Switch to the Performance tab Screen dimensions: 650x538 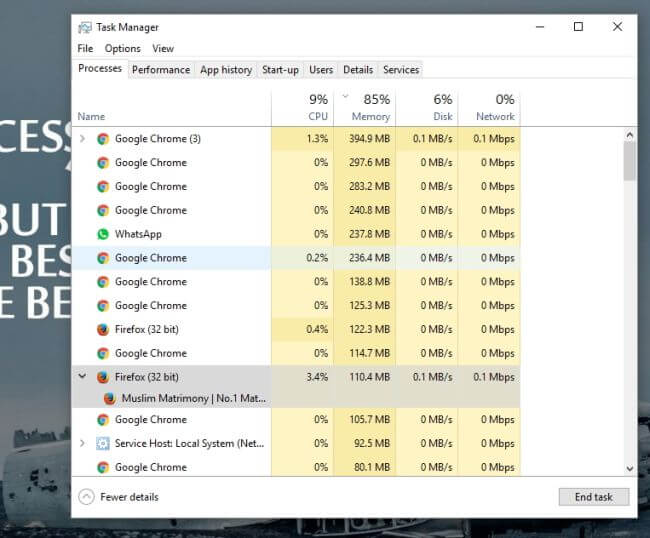(x=161, y=70)
